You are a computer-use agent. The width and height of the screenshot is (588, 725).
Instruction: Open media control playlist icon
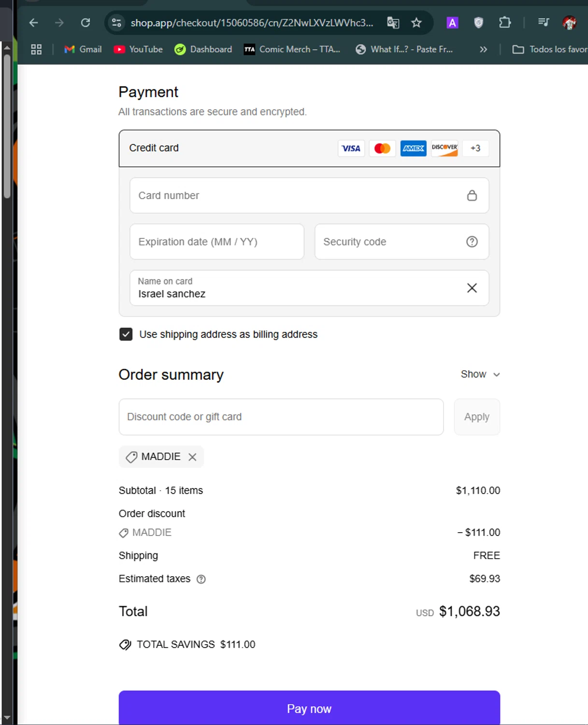(x=544, y=23)
